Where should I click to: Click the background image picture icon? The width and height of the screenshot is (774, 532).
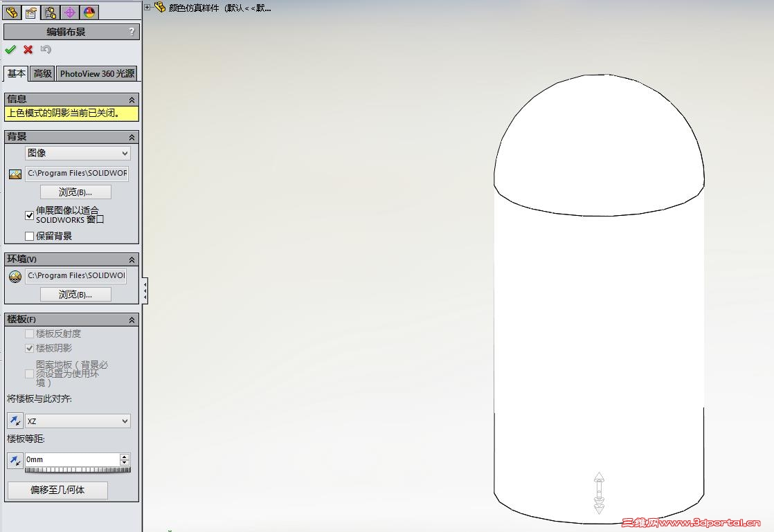coord(15,174)
